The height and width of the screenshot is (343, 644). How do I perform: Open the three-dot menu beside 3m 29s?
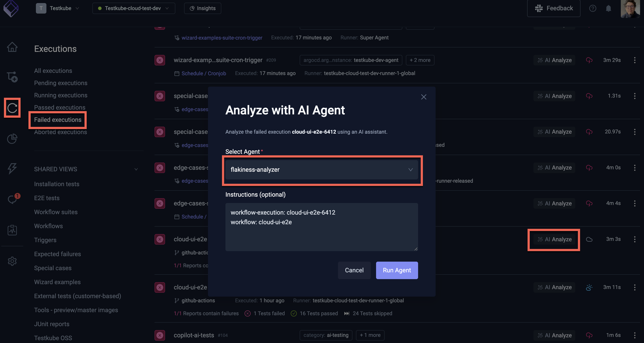(x=635, y=60)
